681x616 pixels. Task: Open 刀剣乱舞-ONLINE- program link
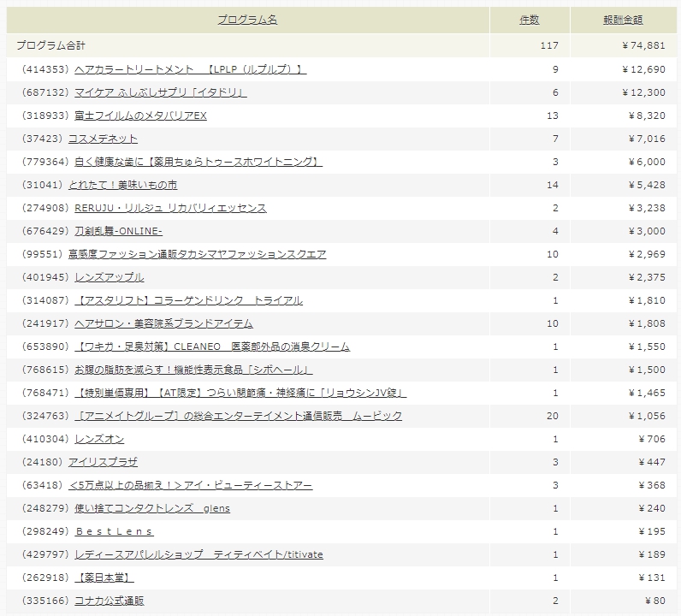(118, 231)
